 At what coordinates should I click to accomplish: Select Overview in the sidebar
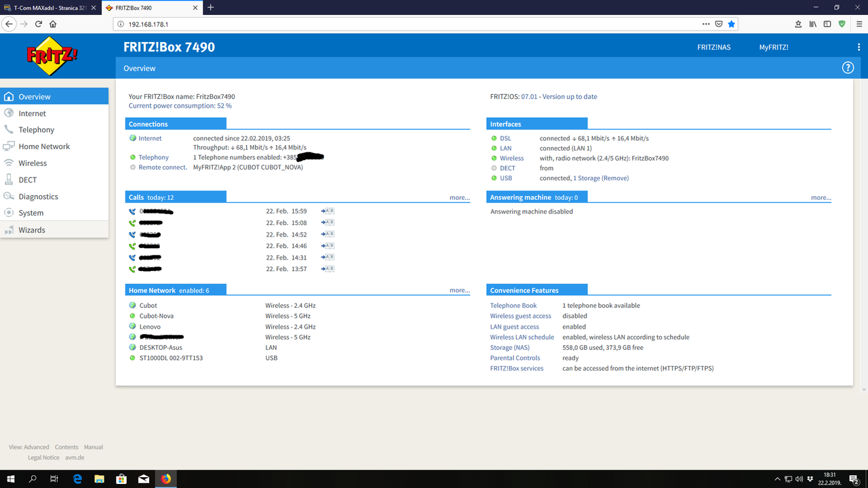point(54,96)
